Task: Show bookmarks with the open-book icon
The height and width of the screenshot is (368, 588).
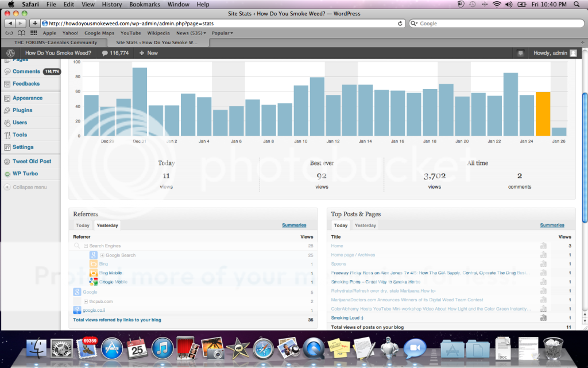Action: [x=21, y=33]
